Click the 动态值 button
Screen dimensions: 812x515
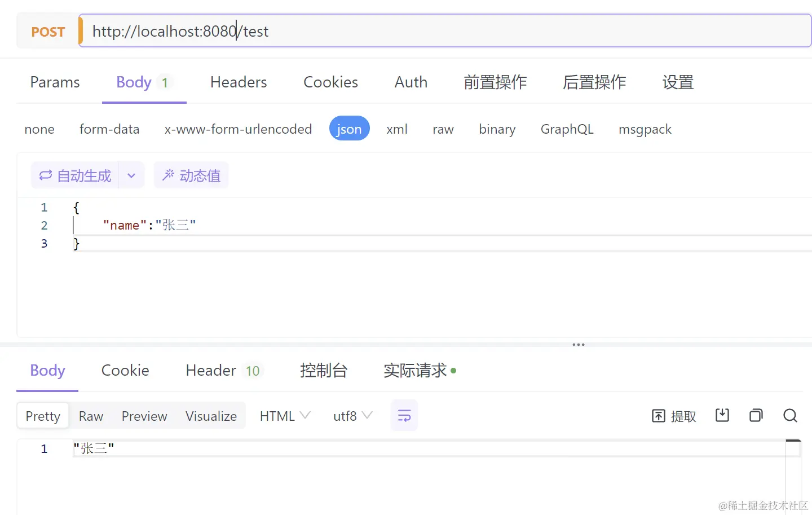coord(191,175)
